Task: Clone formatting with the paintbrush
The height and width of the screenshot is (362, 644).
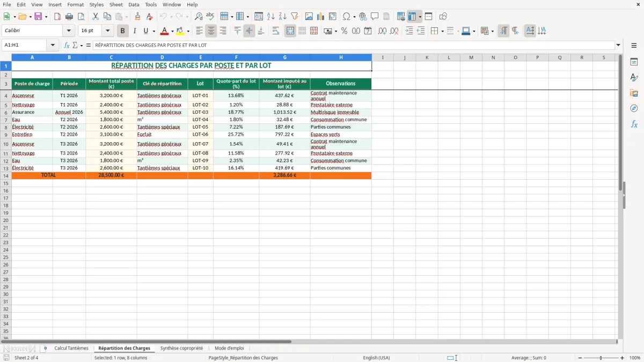Action: pyautogui.click(x=138, y=17)
